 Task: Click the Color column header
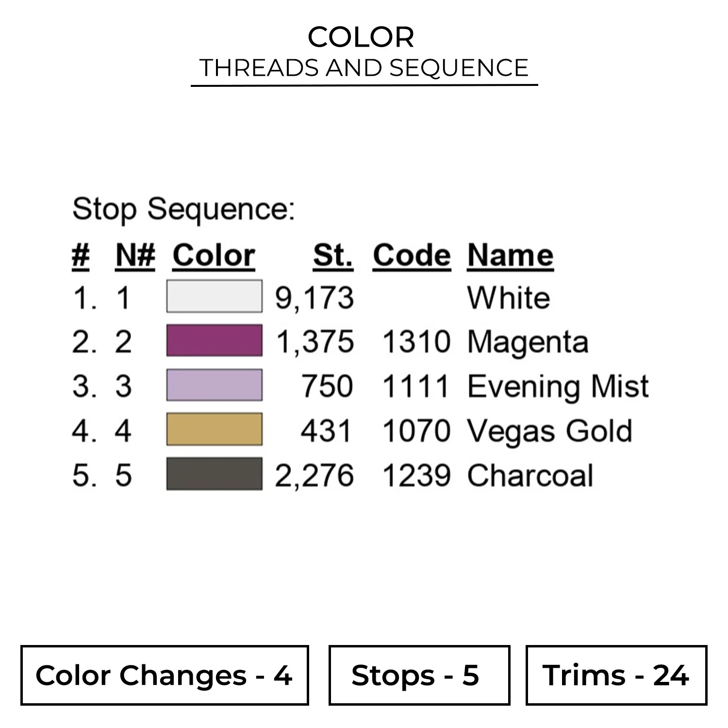click(214, 255)
